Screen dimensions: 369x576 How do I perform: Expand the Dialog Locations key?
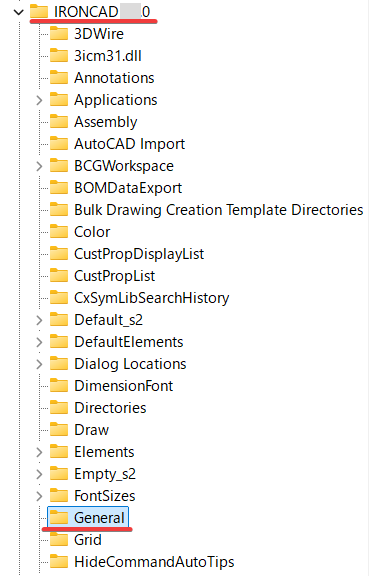pyautogui.click(x=39, y=364)
